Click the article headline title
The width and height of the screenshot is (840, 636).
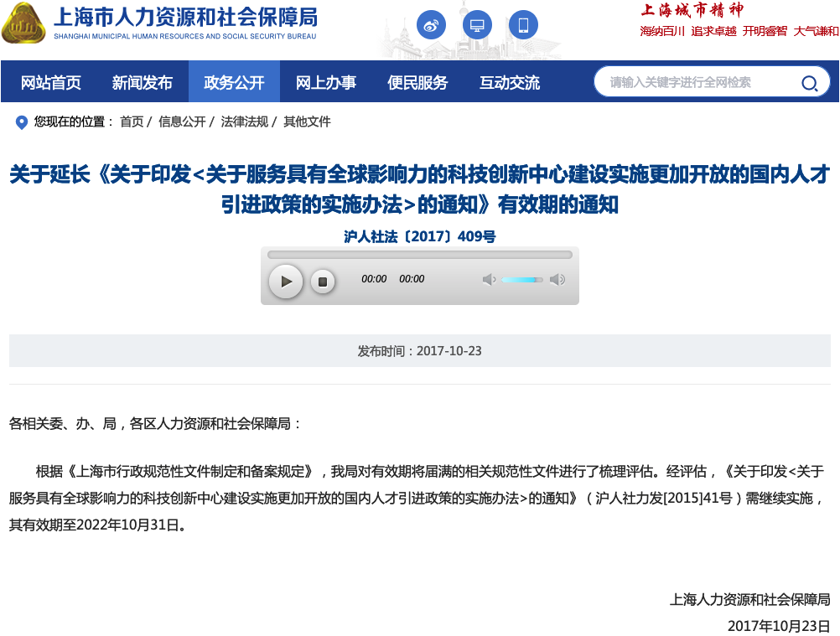(420, 189)
